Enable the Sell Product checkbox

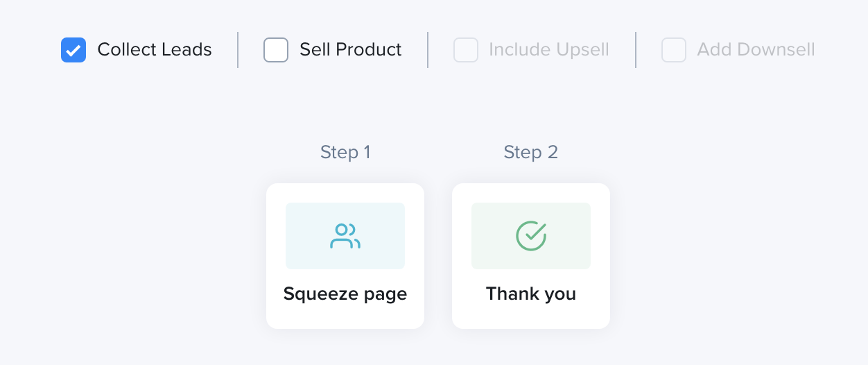pyautogui.click(x=276, y=50)
